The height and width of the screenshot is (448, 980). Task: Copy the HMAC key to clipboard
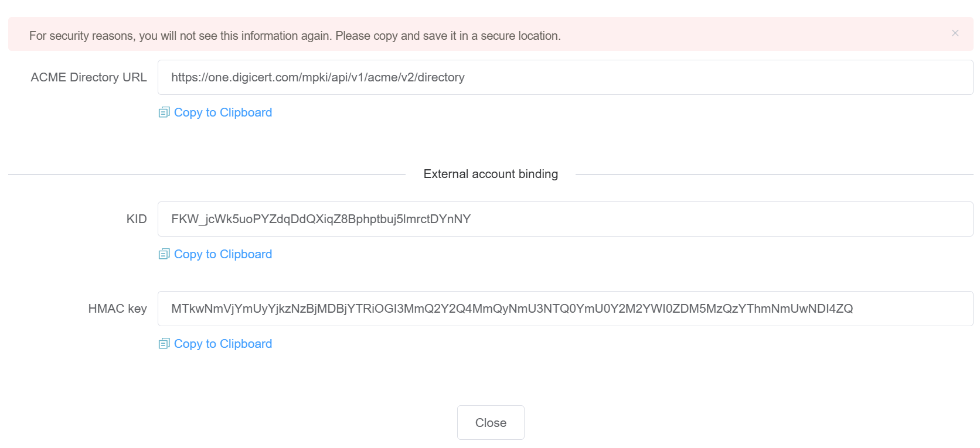click(x=222, y=344)
